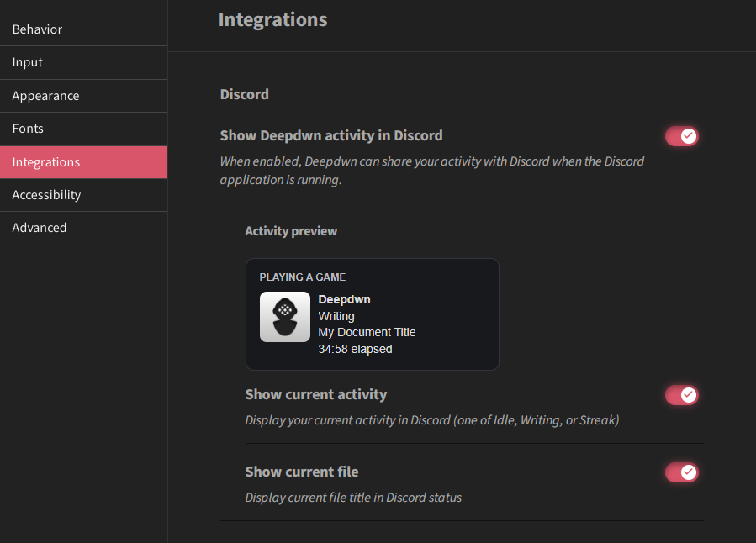The image size is (756, 543).
Task: Click description about Discord application running
Action: coord(432,171)
